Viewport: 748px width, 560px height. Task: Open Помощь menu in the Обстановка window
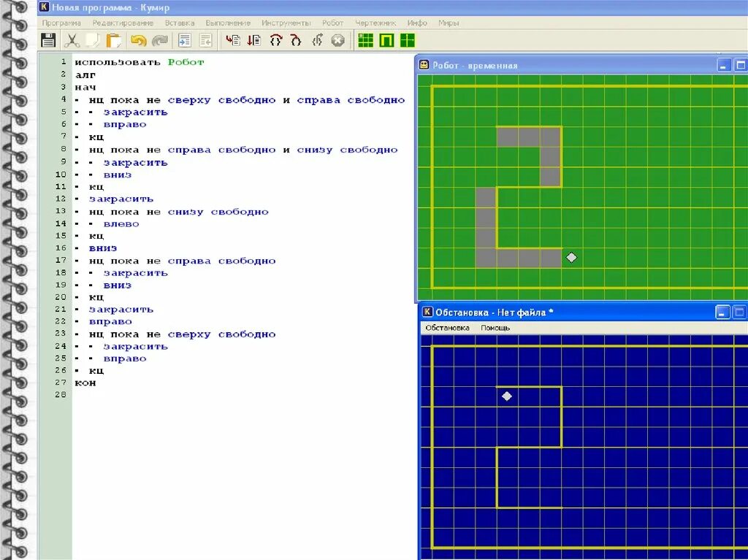pyautogui.click(x=495, y=328)
